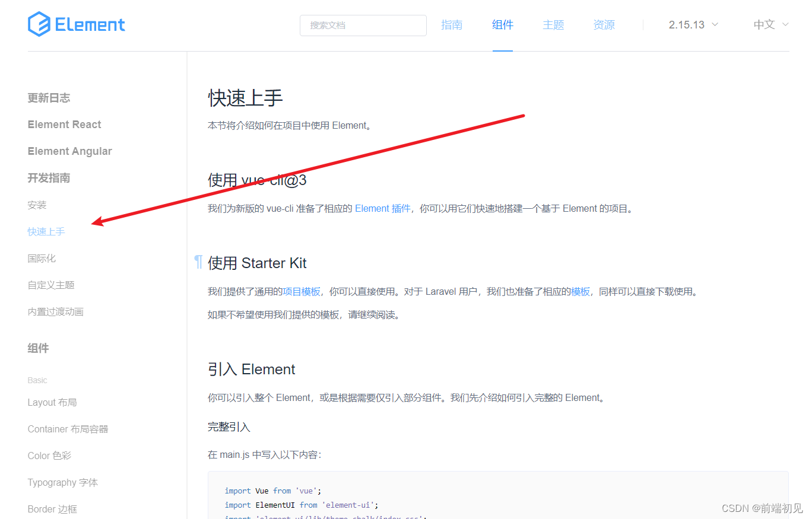This screenshot has width=812, height=519.
Task: Follow the 项目模板 link
Action: [x=302, y=292]
